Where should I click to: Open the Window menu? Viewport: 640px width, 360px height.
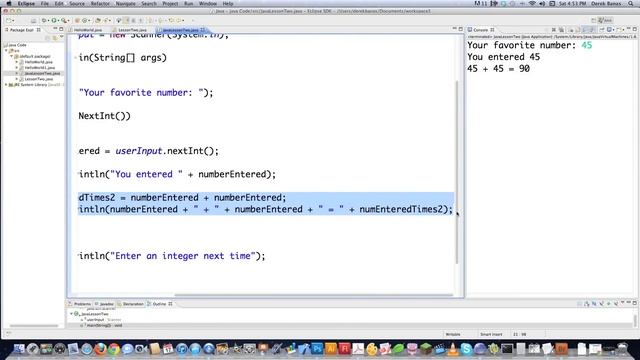(x=208, y=3)
